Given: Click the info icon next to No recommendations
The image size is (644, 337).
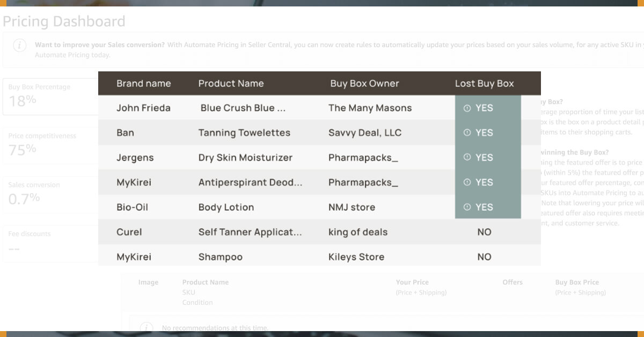Looking at the screenshot, I should (x=146, y=327).
